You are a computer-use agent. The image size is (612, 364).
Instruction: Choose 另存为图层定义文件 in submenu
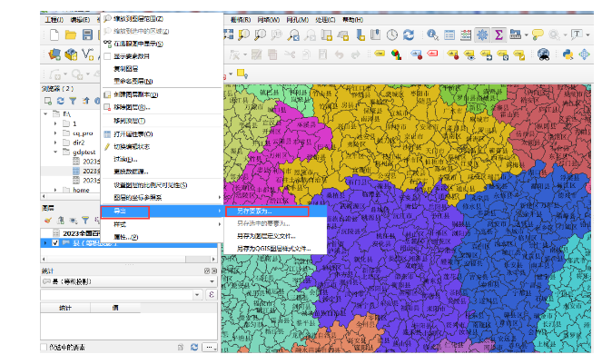pos(275,236)
